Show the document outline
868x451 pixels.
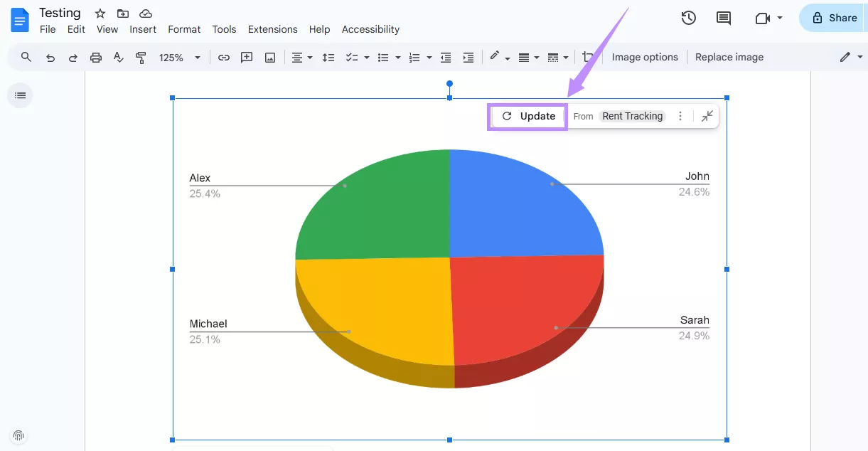point(20,95)
